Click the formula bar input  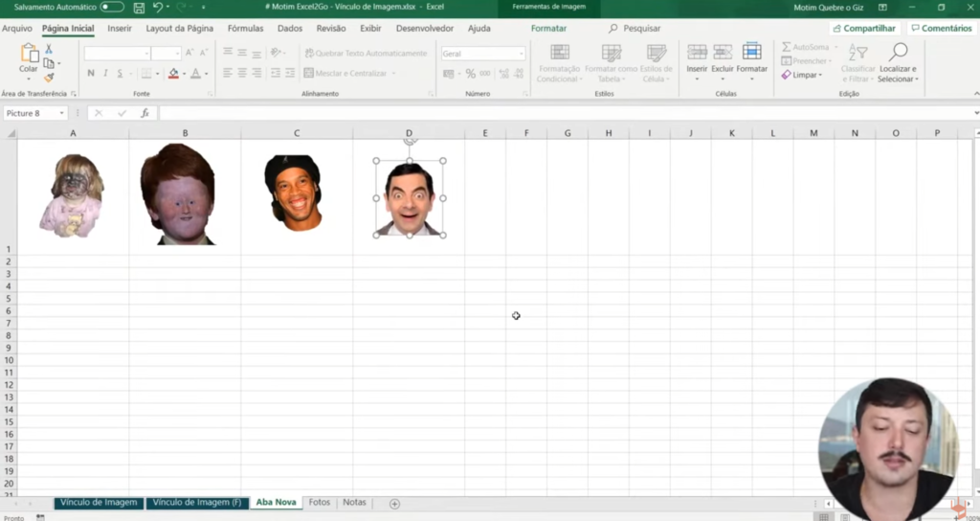click(x=565, y=113)
